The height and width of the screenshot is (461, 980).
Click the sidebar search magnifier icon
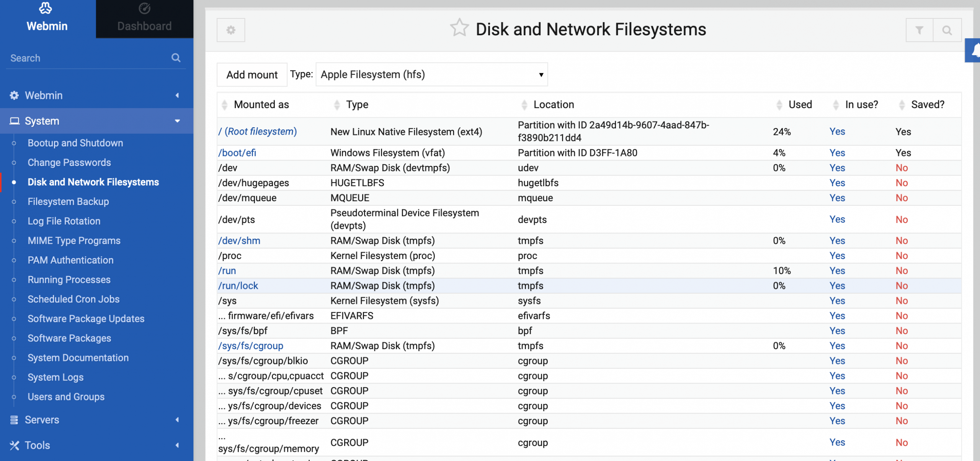point(176,58)
